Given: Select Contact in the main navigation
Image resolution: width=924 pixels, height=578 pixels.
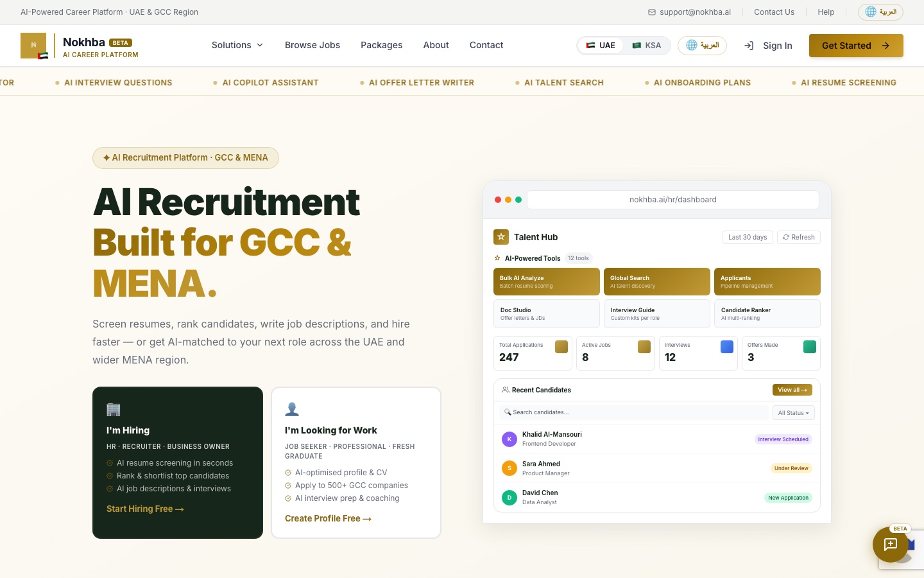Looking at the screenshot, I should click(x=486, y=45).
